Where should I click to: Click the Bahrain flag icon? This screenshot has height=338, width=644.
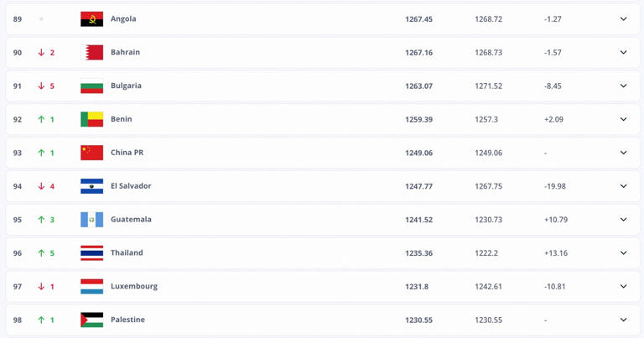pyautogui.click(x=91, y=53)
